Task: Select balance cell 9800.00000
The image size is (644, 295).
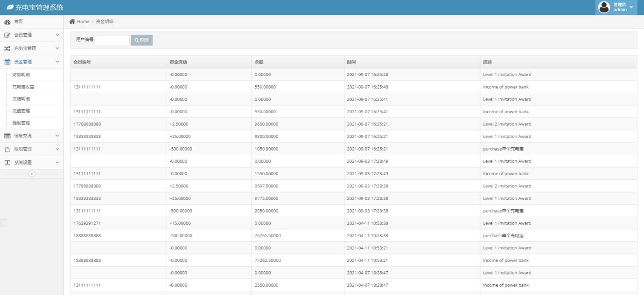Action: pyautogui.click(x=266, y=137)
